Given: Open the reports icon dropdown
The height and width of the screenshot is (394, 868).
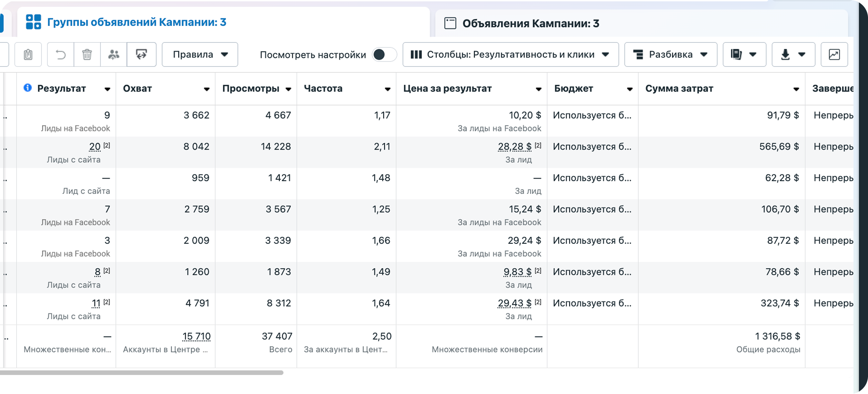Looking at the screenshot, I should click(744, 54).
